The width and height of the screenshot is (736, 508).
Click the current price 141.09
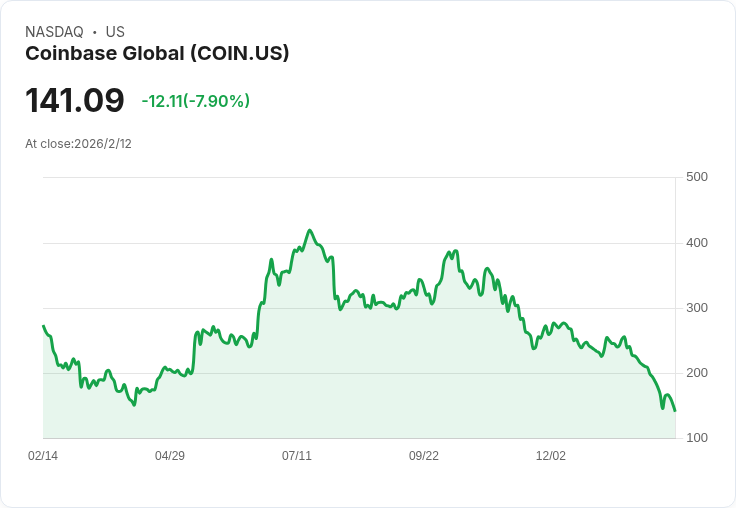pos(75,101)
